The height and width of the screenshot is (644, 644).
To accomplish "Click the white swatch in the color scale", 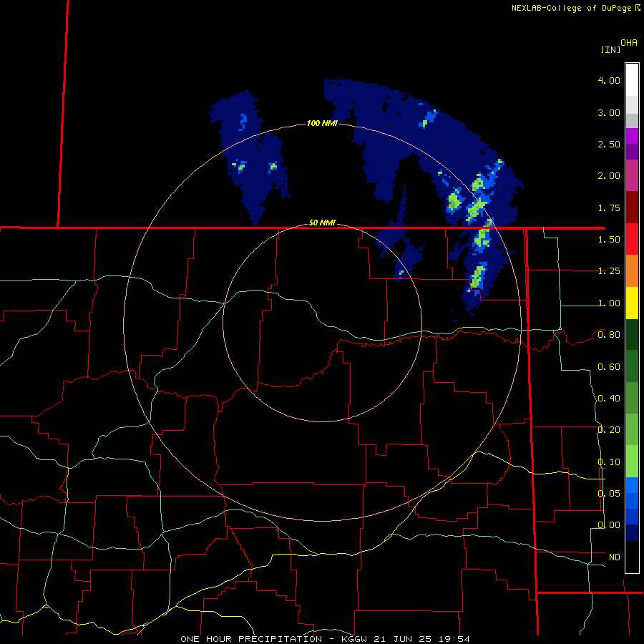I will (632, 80).
